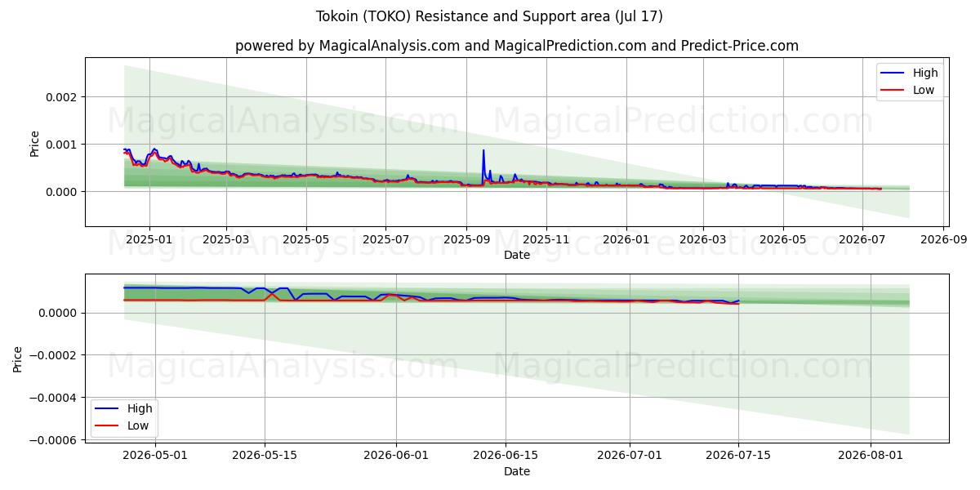The image size is (980, 490).
Task: Click the '2026-06-01' tick on bottom chart
Action: point(396,457)
